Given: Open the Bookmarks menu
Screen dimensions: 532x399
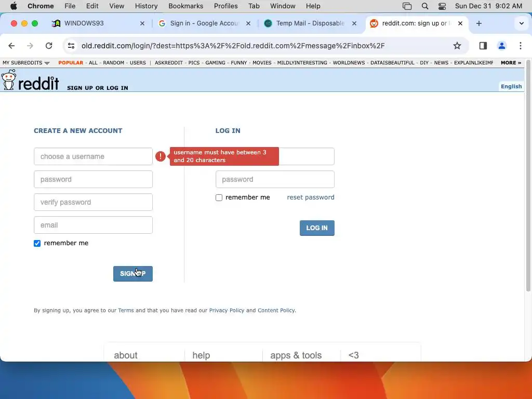Looking at the screenshot, I should [x=185, y=6].
